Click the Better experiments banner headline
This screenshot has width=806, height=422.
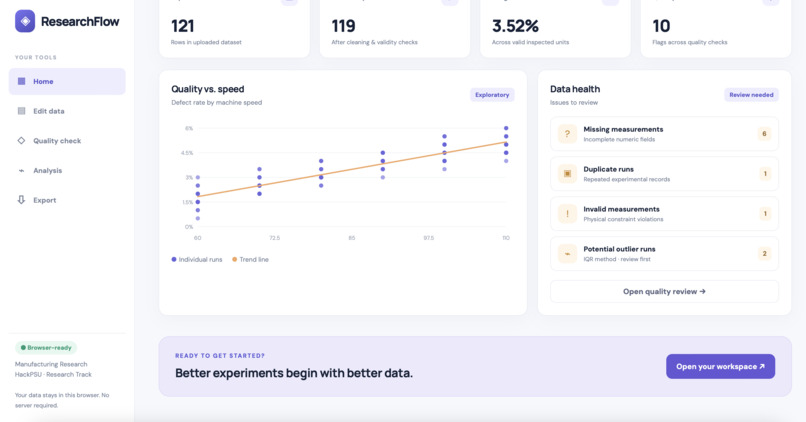coord(294,373)
